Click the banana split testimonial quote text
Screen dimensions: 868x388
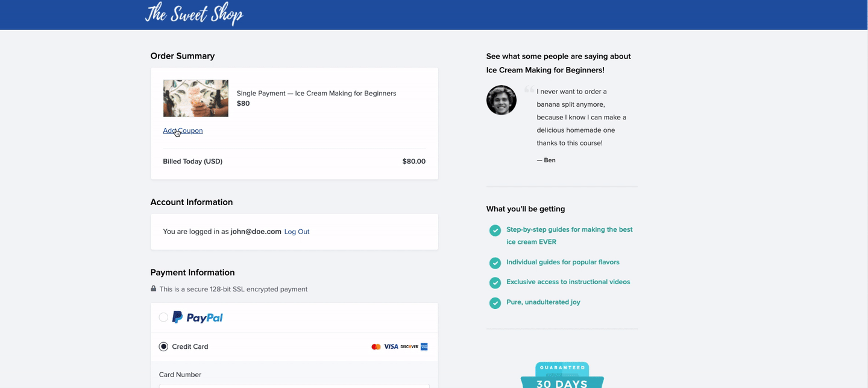tap(582, 118)
